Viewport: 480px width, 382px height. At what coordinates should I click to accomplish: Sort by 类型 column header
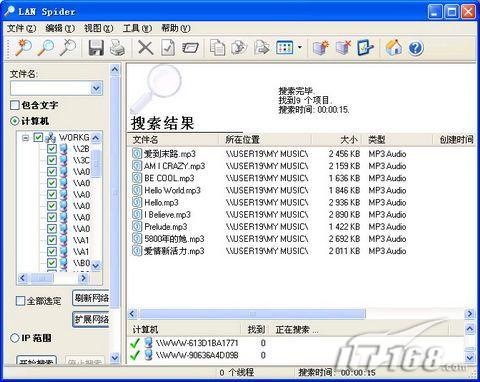click(x=397, y=139)
